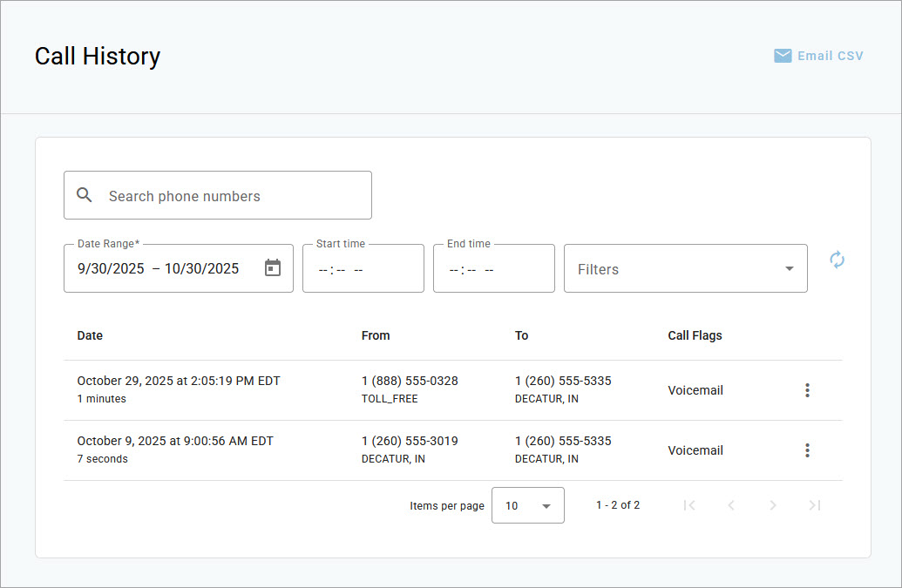Click the Start time field
Viewport: 902px width, 588px height.
tap(363, 269)
